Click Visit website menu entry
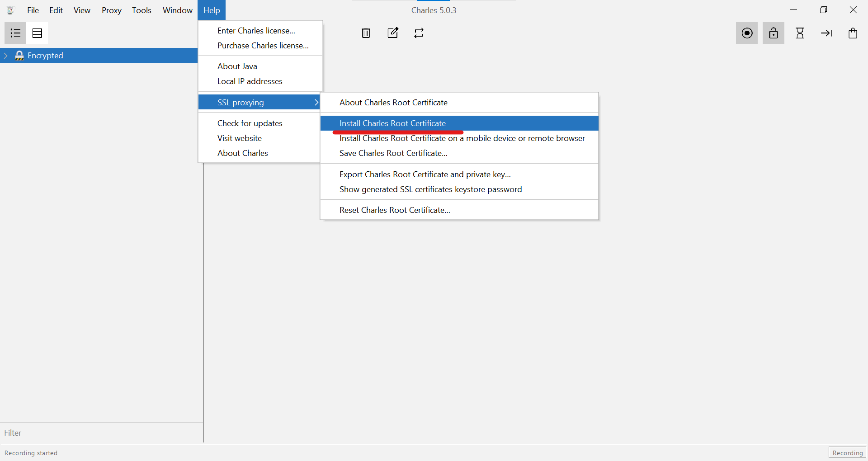The image size is (868, 461). point(239,138)
